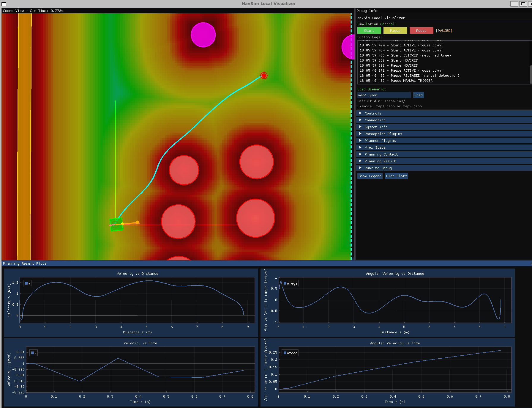Image resolution: width=532 pixels, height=408 pixels.
Task: Pause the simulation with the yellow button
Action: pyautogui.click(x=395, y=31)
